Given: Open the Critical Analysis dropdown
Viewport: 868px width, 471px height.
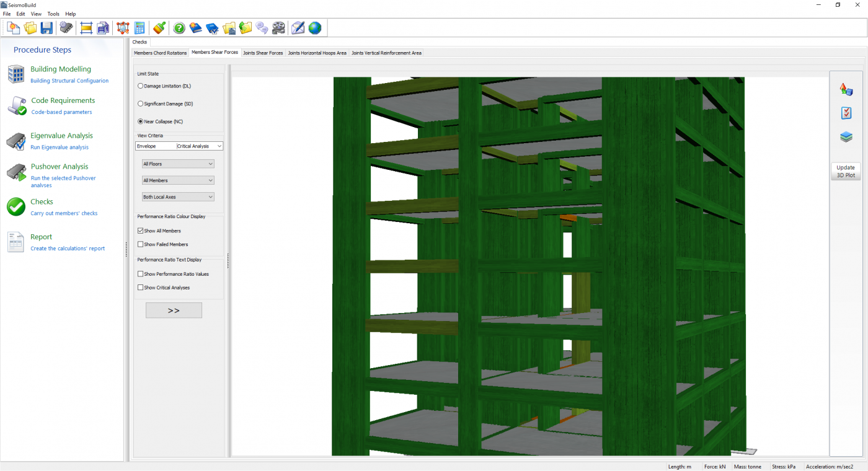Looking at the screenshot, I should point(200,146).
